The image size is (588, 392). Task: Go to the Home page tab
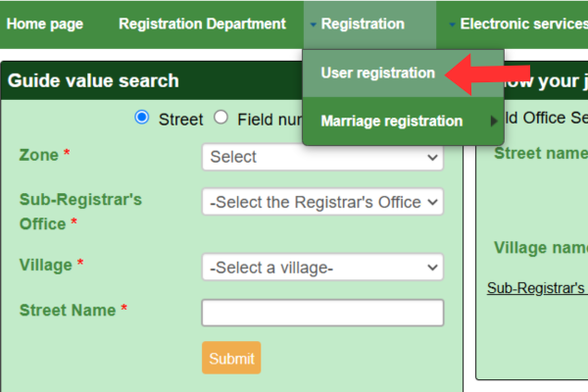pyautogui.click(x=45, y=24)
